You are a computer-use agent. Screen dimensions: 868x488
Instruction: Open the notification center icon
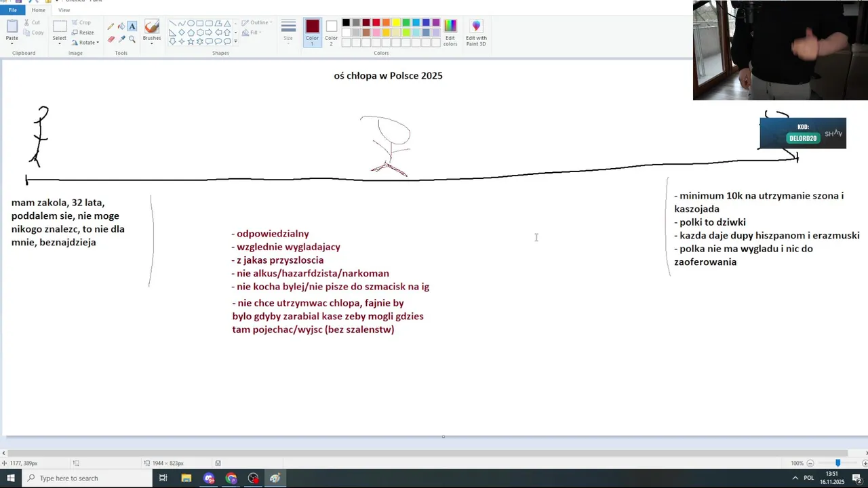click(856, 479)
